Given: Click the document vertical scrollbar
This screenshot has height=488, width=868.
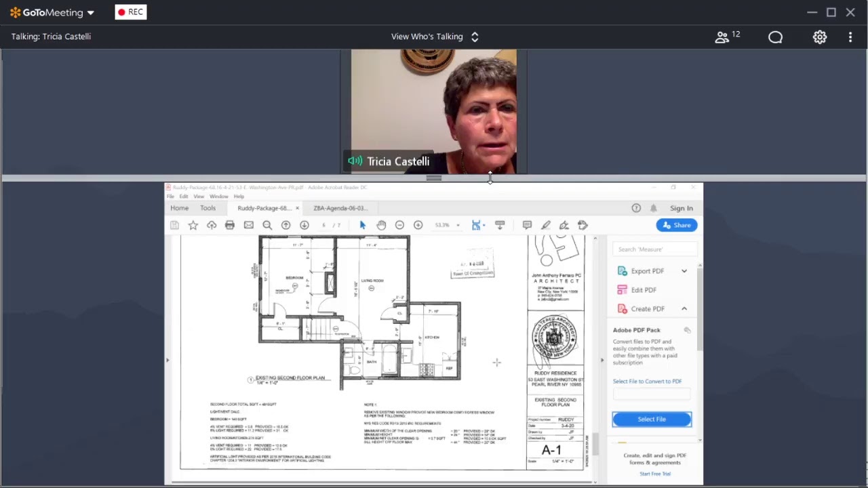Looking at the screenshot, I should point(595,444).
